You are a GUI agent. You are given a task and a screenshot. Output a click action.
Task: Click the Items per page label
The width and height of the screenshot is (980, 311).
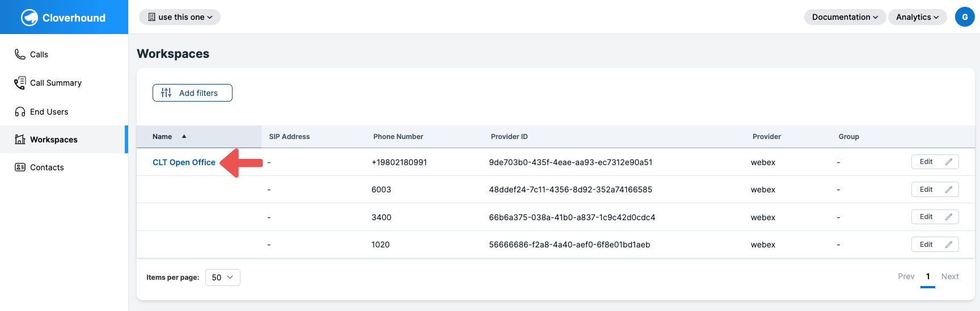coord(172,278)
